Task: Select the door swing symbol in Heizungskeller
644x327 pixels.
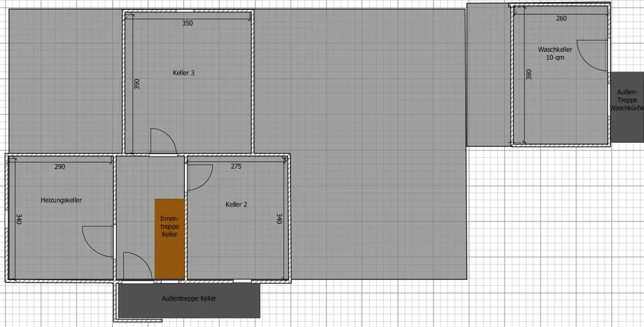Action: 99,241
